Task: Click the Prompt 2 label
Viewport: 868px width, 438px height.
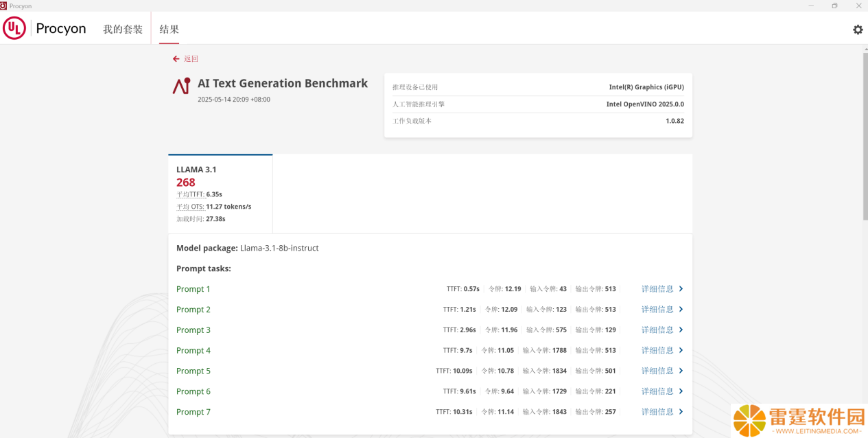Action: (x=193, y=310)
